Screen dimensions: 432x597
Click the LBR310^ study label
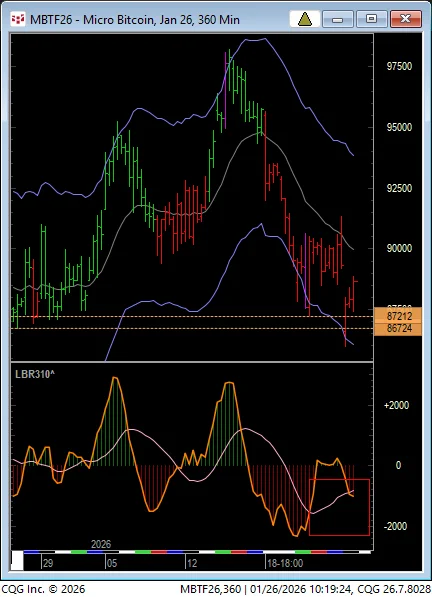(x=35, y=375)
